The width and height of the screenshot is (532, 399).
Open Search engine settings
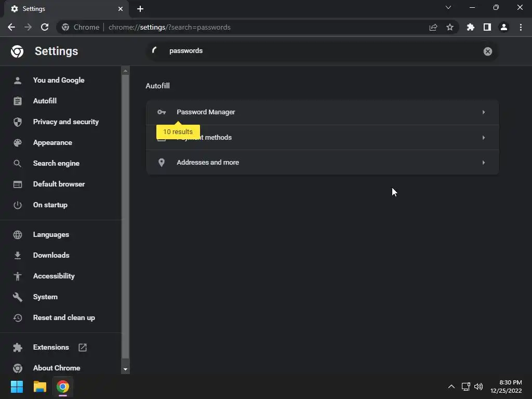[56, 163]
